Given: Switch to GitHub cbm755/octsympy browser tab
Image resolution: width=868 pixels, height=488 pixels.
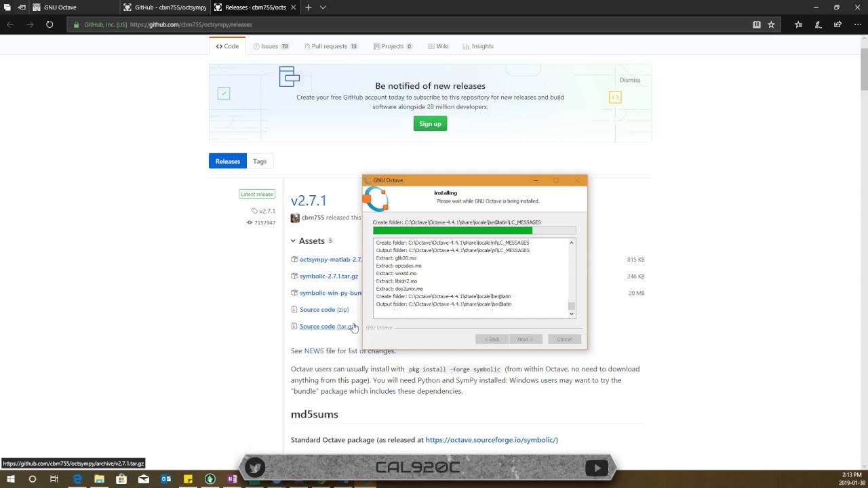Looking at the screenshot, I should [x=165, y=7].
